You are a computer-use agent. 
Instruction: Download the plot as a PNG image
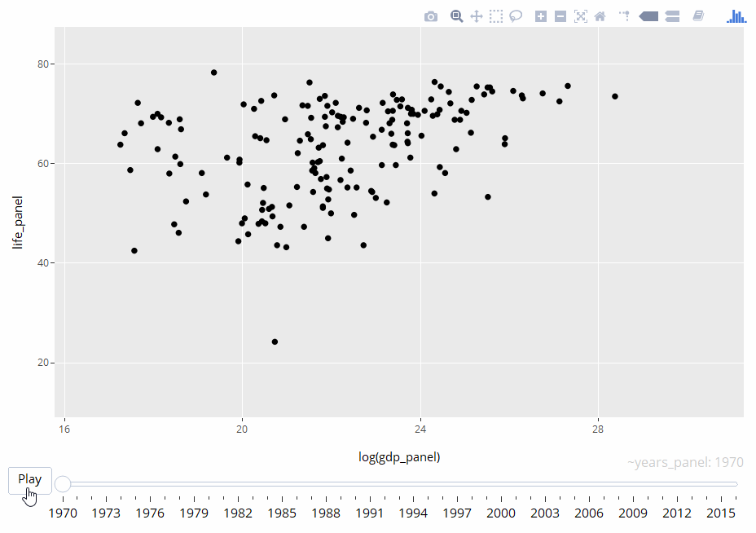click(431, 15)
